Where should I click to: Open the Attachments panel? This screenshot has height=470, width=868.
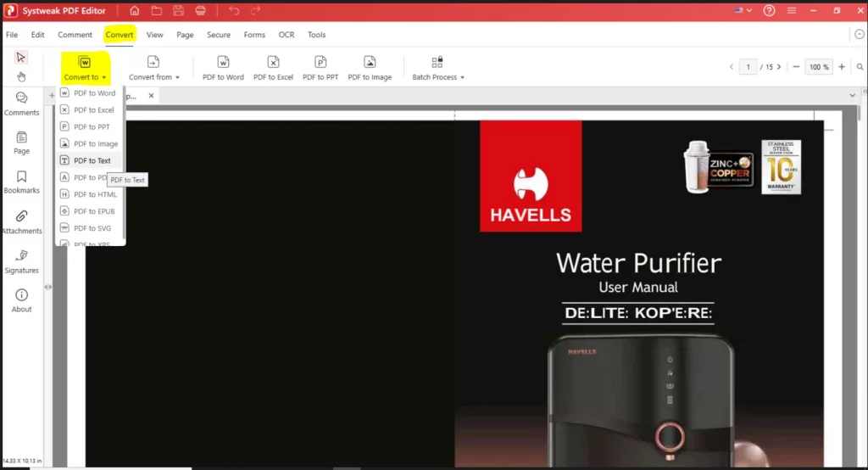coord(21,222)
